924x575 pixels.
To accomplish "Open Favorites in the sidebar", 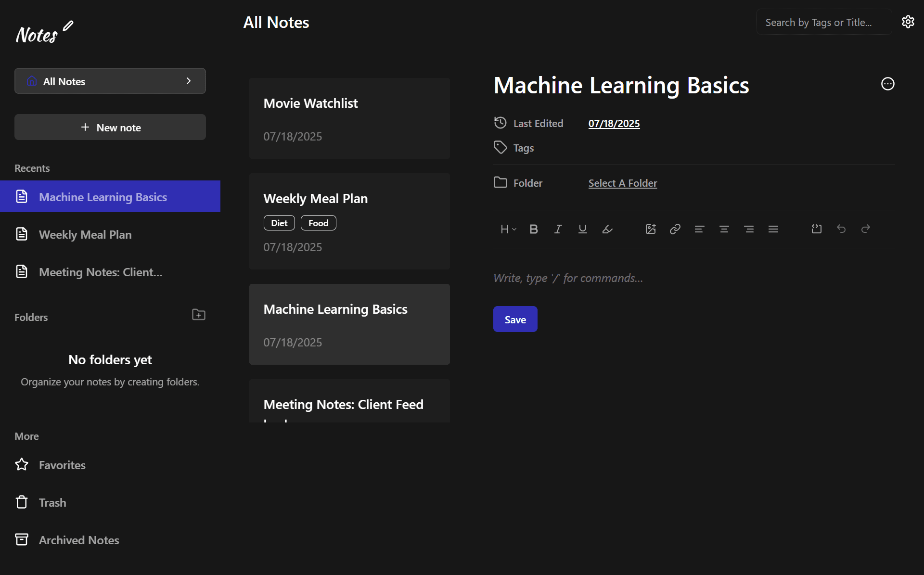I will tap(62, 465).
